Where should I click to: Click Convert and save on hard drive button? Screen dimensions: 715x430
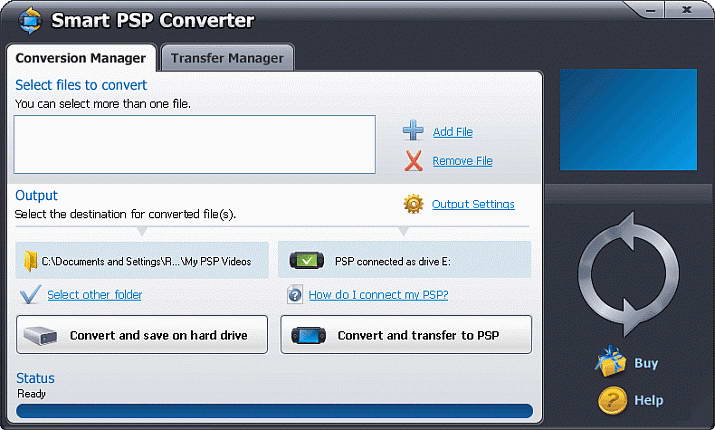(142, 335)
